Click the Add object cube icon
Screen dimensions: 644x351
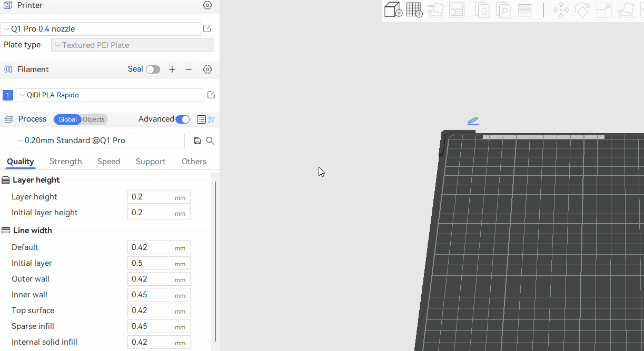[393, 9]
